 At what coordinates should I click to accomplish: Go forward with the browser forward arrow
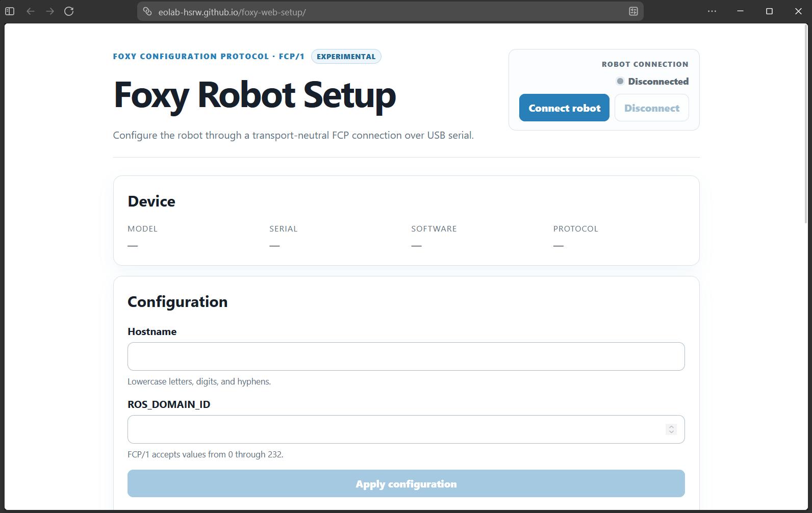click(50, 11)
